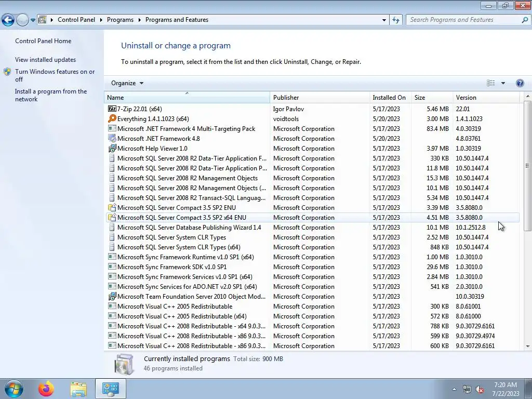Click the Currently installed programs summary icon
This screenshot has height=399, width=532.
(124, 364)
